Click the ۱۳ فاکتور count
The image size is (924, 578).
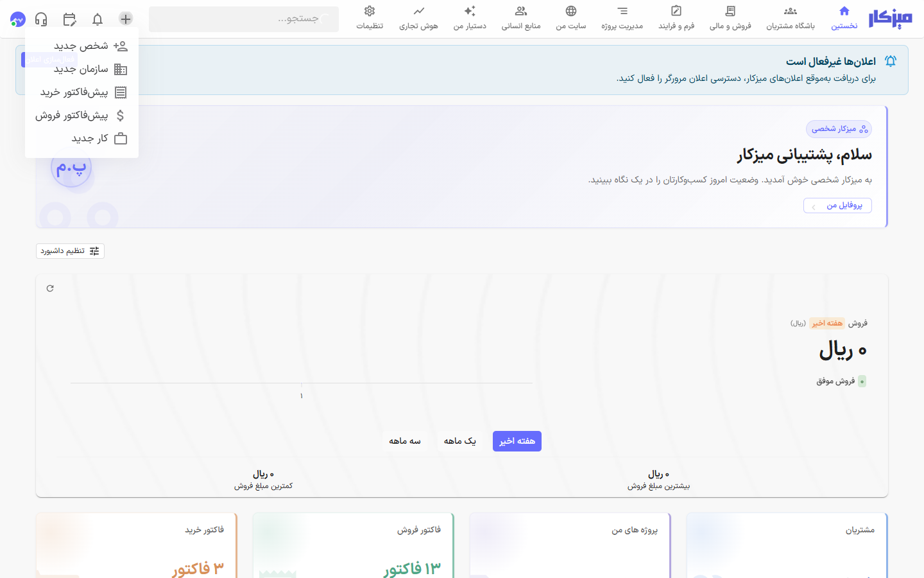coord(412,569)
